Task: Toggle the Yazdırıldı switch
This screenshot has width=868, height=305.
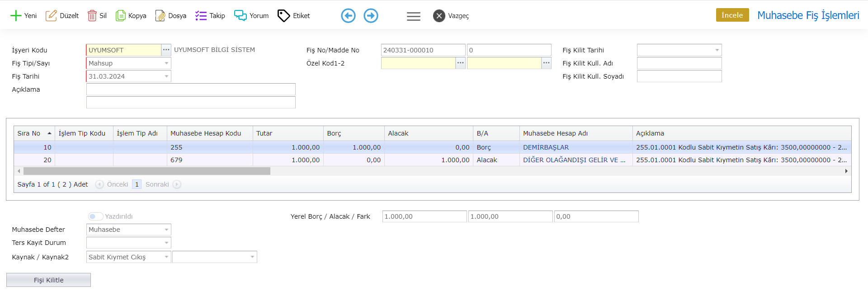Action: (95, 216)
